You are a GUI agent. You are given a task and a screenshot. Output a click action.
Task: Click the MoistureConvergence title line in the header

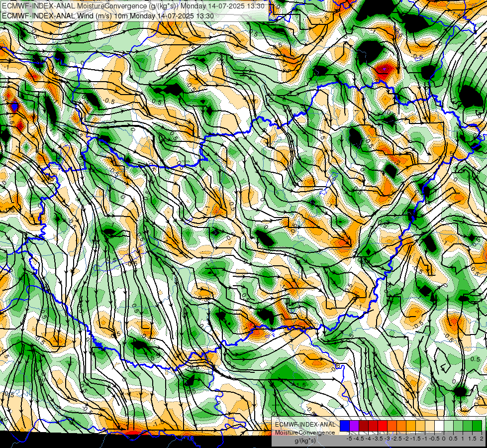[133, 6]
